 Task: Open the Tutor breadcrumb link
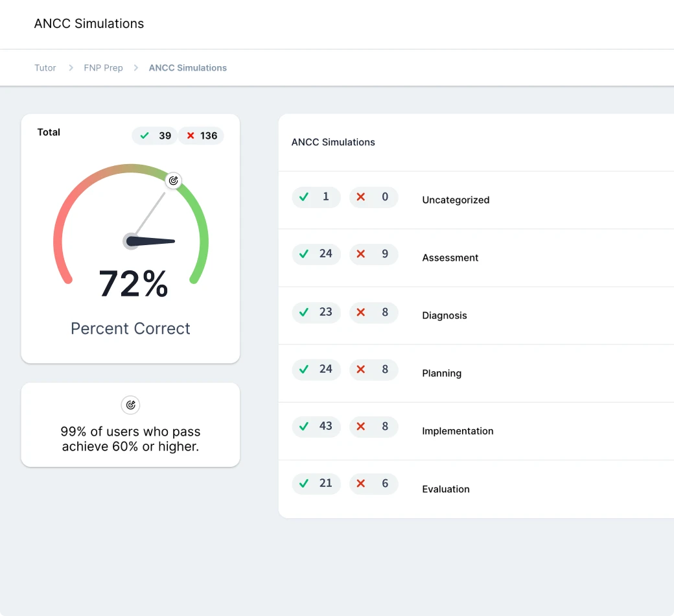[45, 68]
